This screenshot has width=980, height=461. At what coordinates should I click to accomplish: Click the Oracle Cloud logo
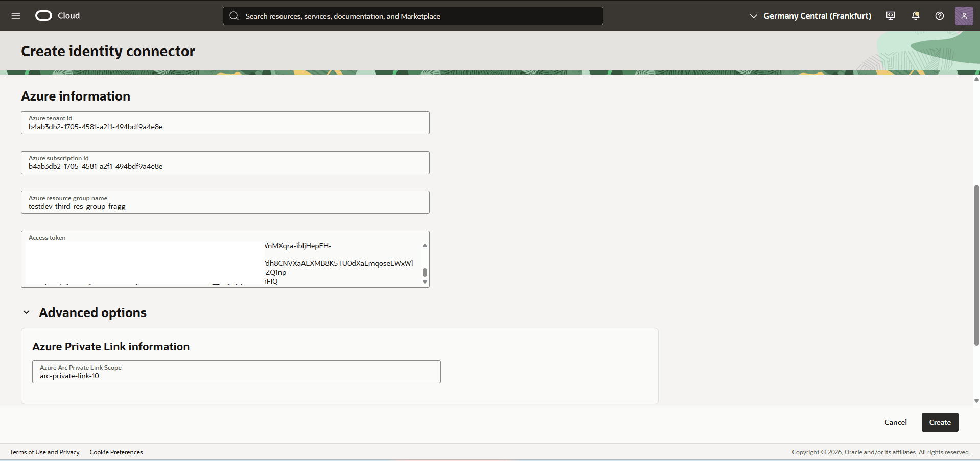point(43,16)
